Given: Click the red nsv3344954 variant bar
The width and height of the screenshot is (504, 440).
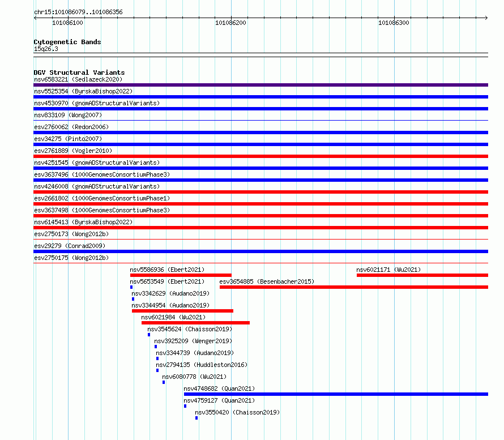Looking at the screenshot, I should click(182, 311).
